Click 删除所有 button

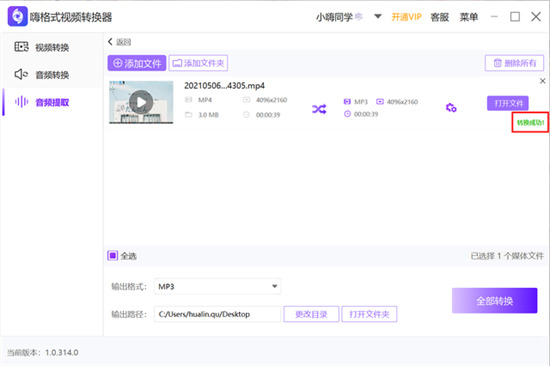[x=514, y=63]
